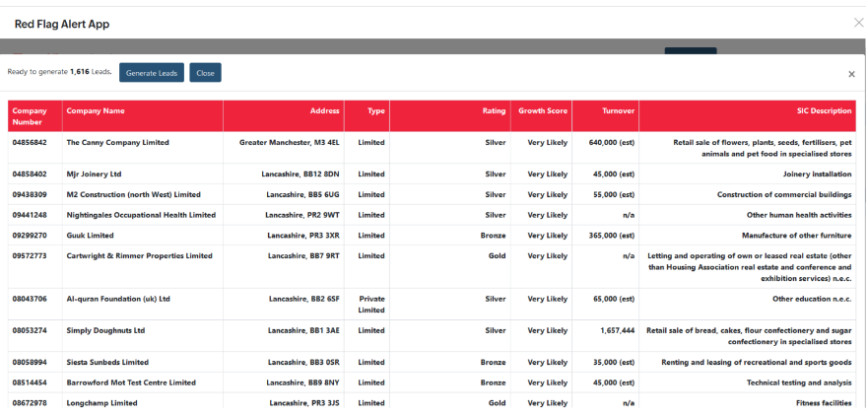Click Bronze rating for Guuk Limited

point(494,236)
